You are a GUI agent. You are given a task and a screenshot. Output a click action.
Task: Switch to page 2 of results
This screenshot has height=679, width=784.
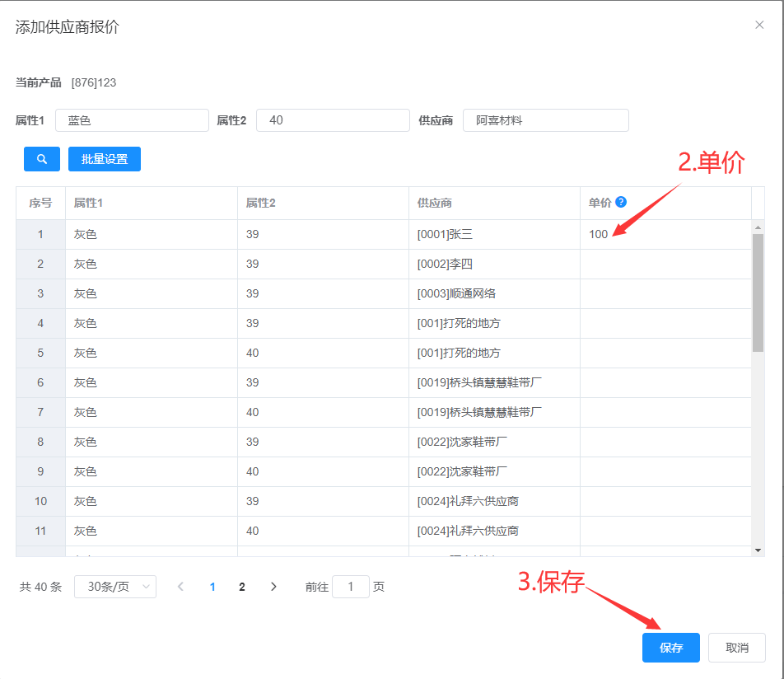point(242,587)
